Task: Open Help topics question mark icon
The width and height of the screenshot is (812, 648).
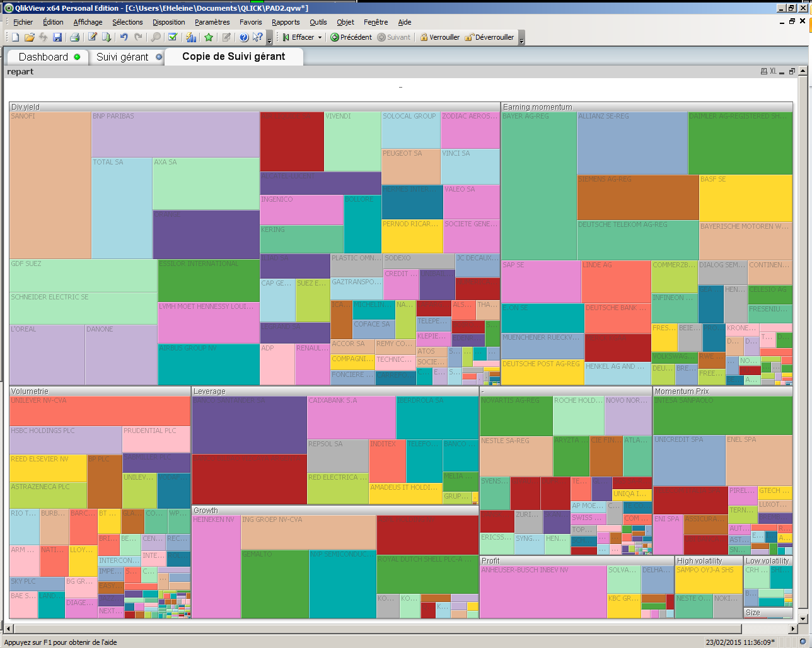Action: (244, 37)
